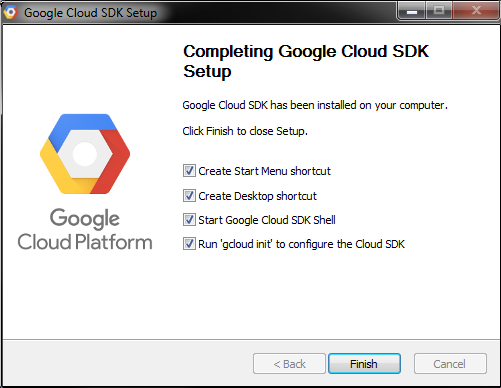Click the white center circle of the hexagon logo
501x388 pixels.
pos(85,154)
